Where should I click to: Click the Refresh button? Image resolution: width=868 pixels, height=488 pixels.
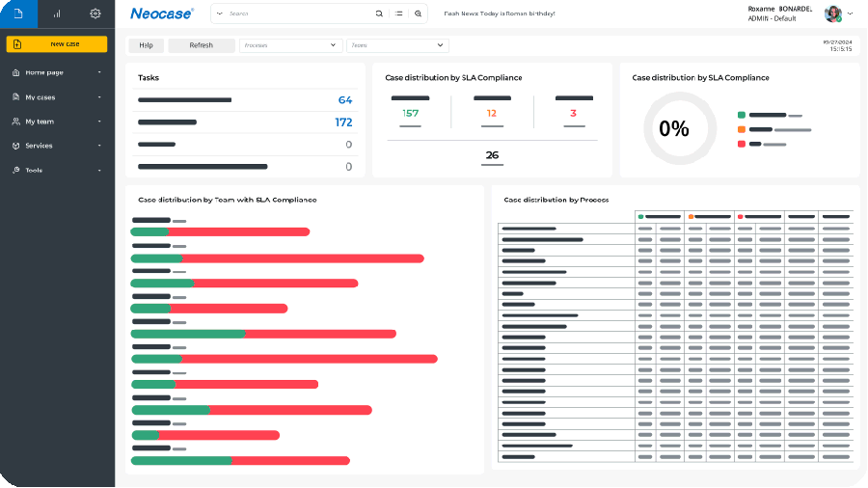click(201, 45)
